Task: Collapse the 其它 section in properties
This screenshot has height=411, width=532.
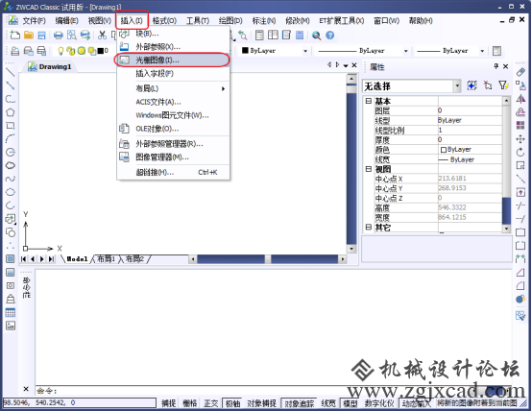Action: (x=369, y=227)
